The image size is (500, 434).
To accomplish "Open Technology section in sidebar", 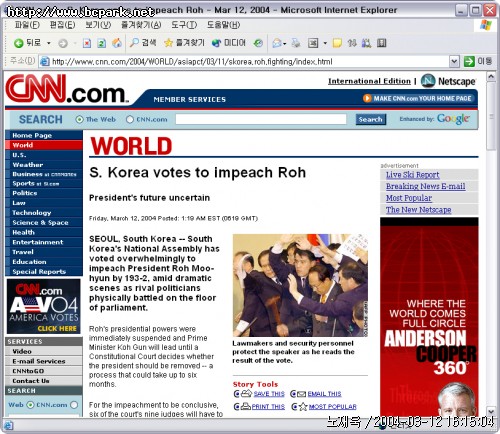I will (32, 213).
